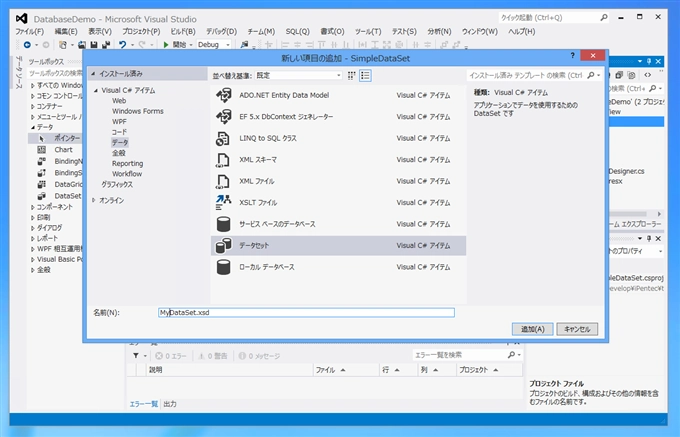Open the ツール(T) menu
680x437 pixels.
pyautogui.click(x=368, y=32)
